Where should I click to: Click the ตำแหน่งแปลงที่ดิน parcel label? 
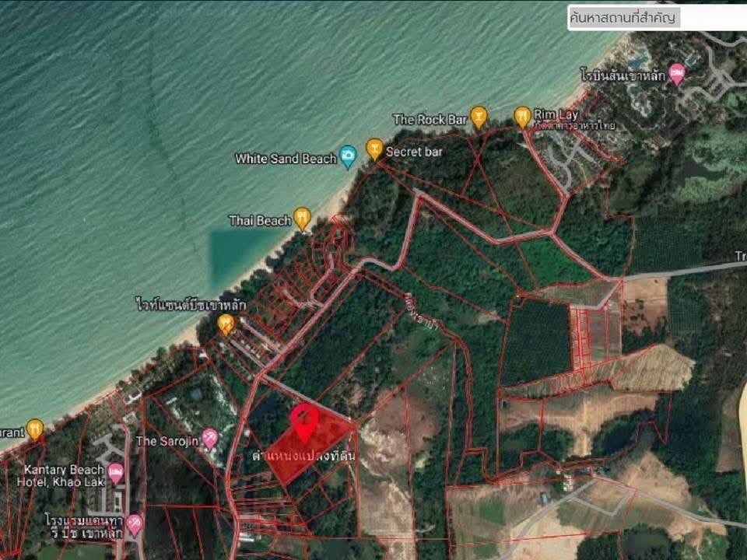(303, 457)
